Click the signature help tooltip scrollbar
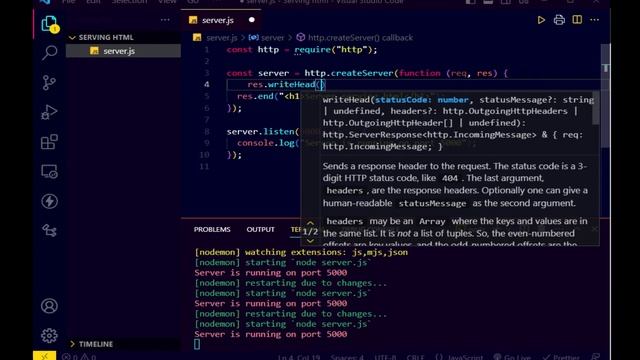Screen dimensions: 640x360 (x=596, y=108)
